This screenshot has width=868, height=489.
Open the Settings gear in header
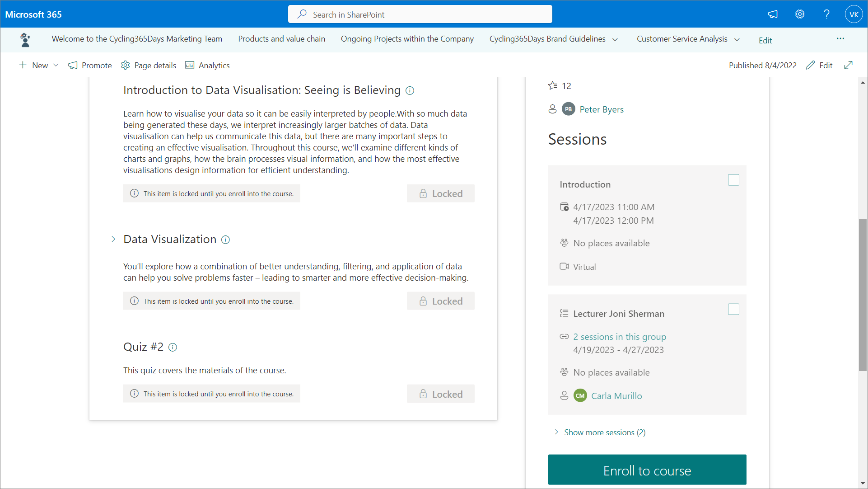tap(800, 14)
